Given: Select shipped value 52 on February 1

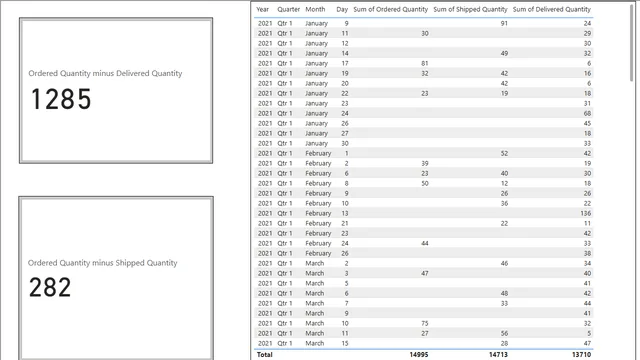Looking at the screenshot, I should tap(504, 153).
